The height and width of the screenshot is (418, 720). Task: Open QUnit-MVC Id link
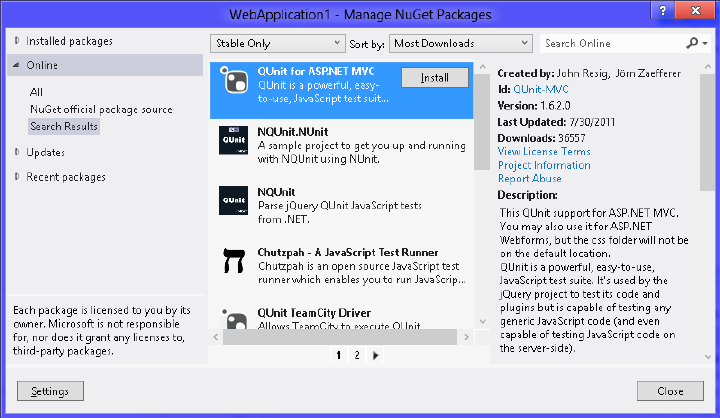(x=540, y=89)
